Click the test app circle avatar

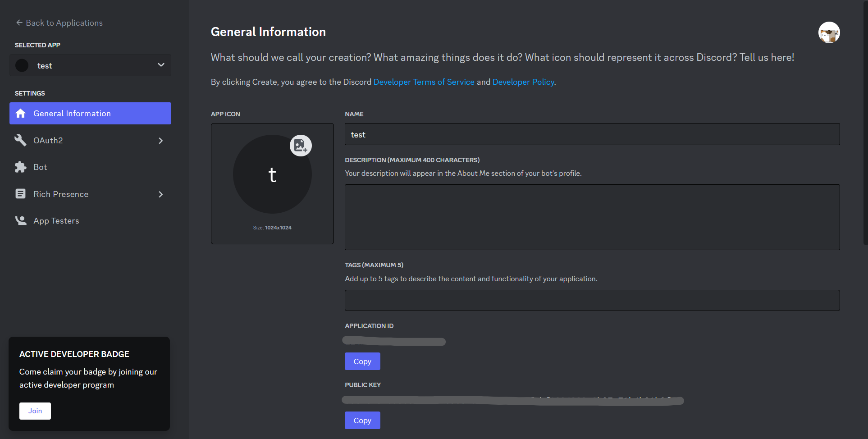(22, 65)
